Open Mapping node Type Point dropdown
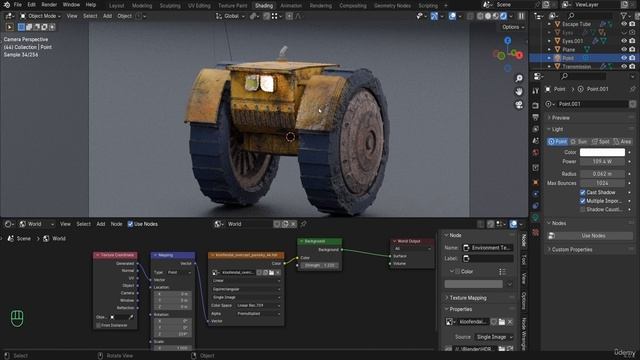 click(x=179, y=272)
